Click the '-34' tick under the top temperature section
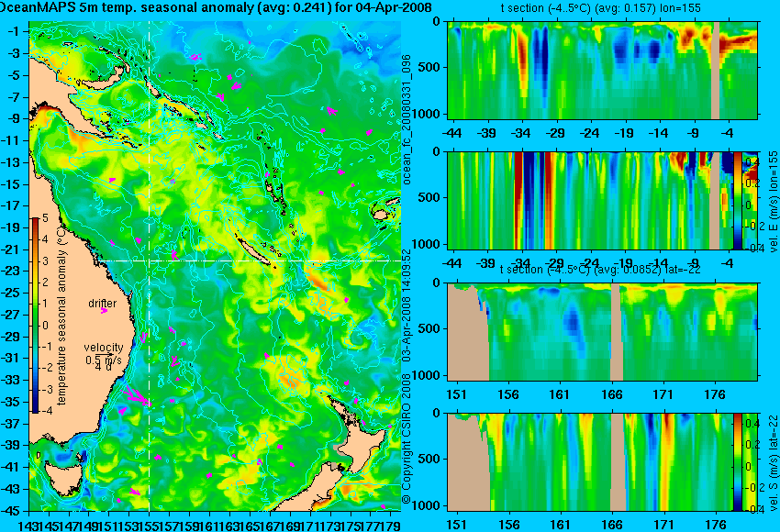The width and height of the screenshot is (780, 532). click(521, 133)
